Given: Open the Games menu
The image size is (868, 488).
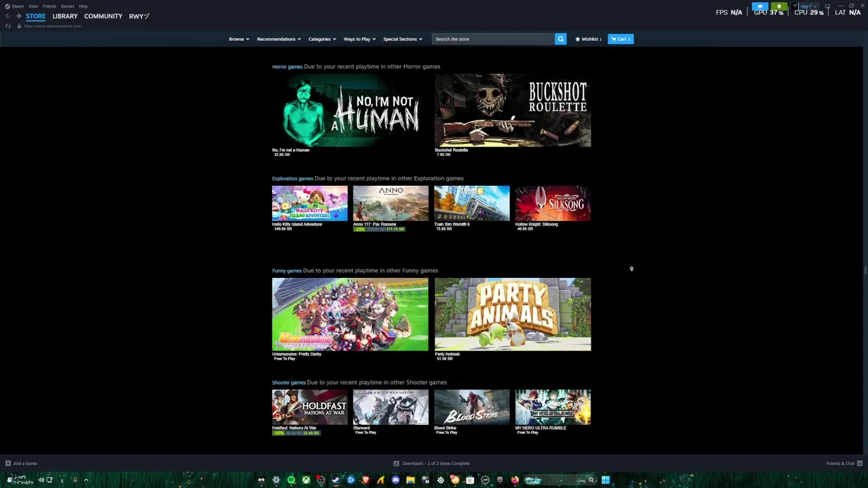Looking at the screenshot, I should tap(67, 6).
